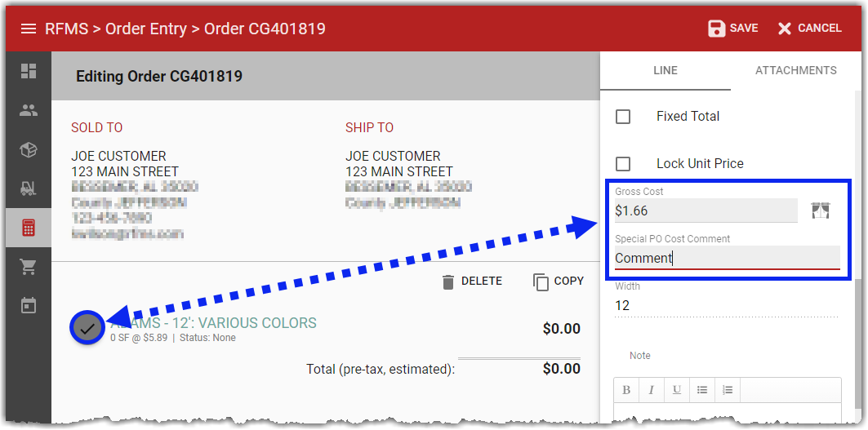
Task: Apply underline formatting in Note editor
Action: coord(676,390)
